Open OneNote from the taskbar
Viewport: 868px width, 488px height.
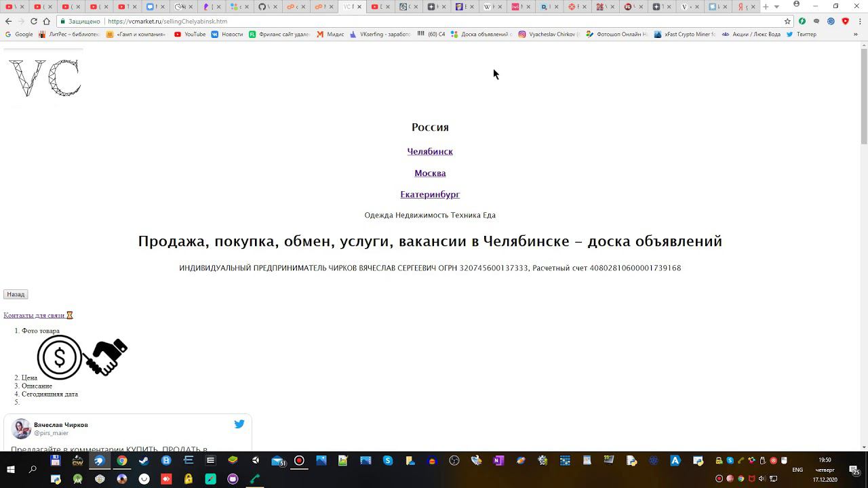[x=498, y=461]
